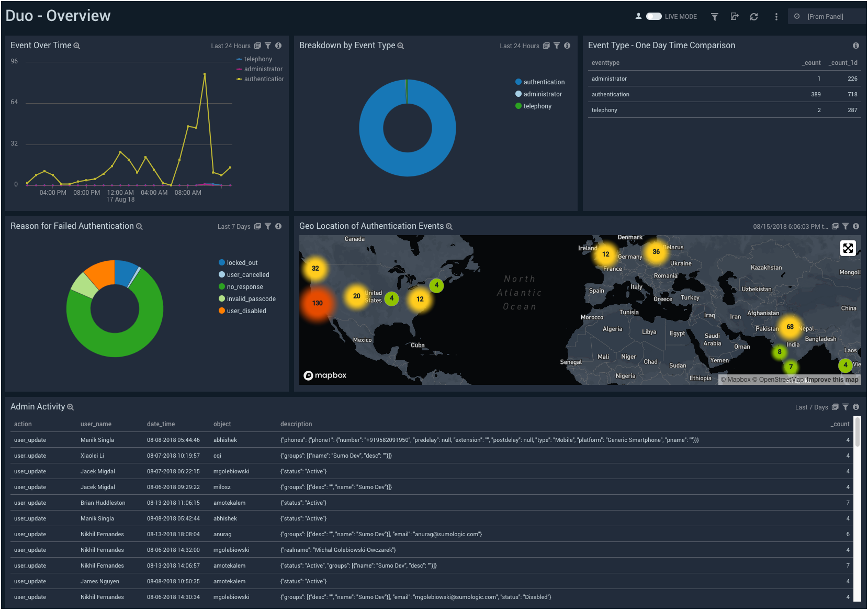Viewport: 868px width, 610px height.
Task: Open the dashboard filter icon in the top toolbar
Action: [x=714, y=16]
